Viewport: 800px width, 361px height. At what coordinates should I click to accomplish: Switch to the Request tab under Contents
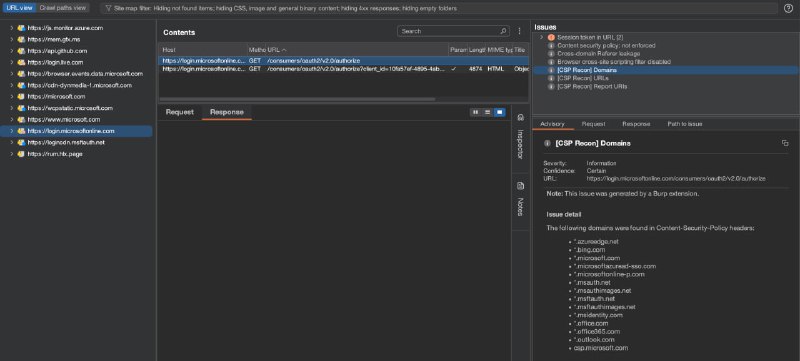pyautogui.click(x=180, y=112)
